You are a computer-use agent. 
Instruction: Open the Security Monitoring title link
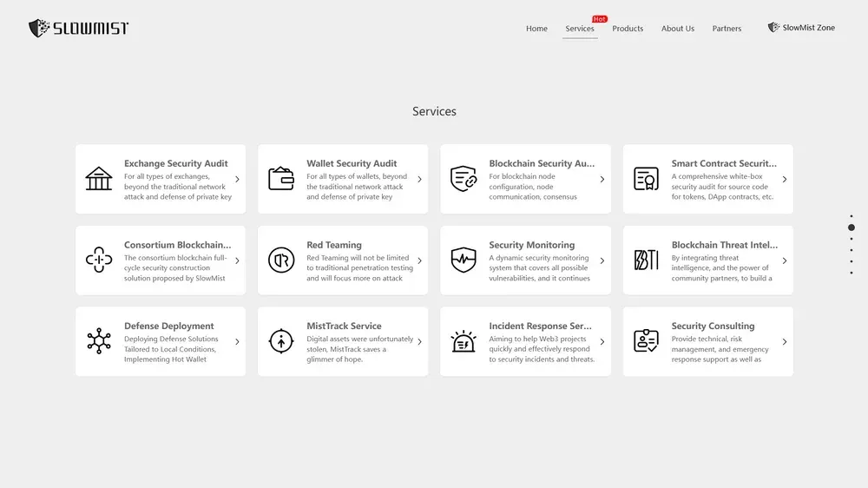coord(531,245)
